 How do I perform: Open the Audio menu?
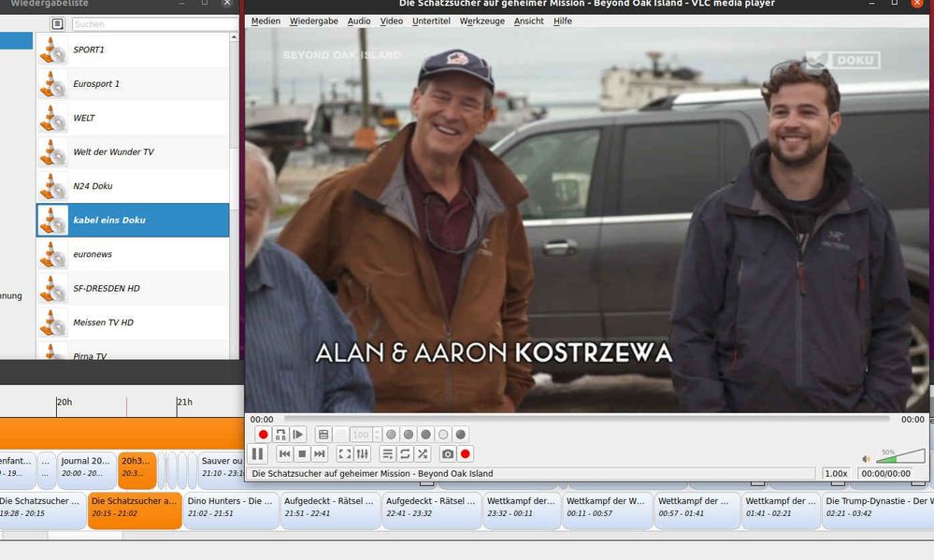359,21
